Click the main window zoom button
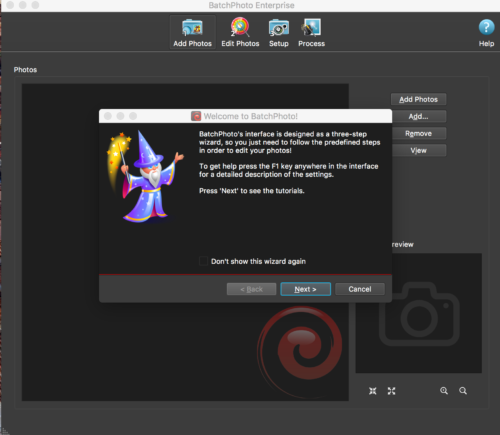This screenshot has height=435, width=500. 35,5
